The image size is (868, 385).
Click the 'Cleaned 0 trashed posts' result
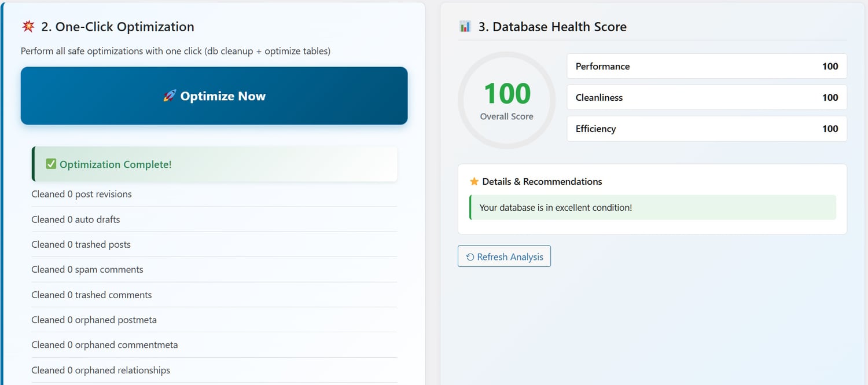(x=81, y=245)
